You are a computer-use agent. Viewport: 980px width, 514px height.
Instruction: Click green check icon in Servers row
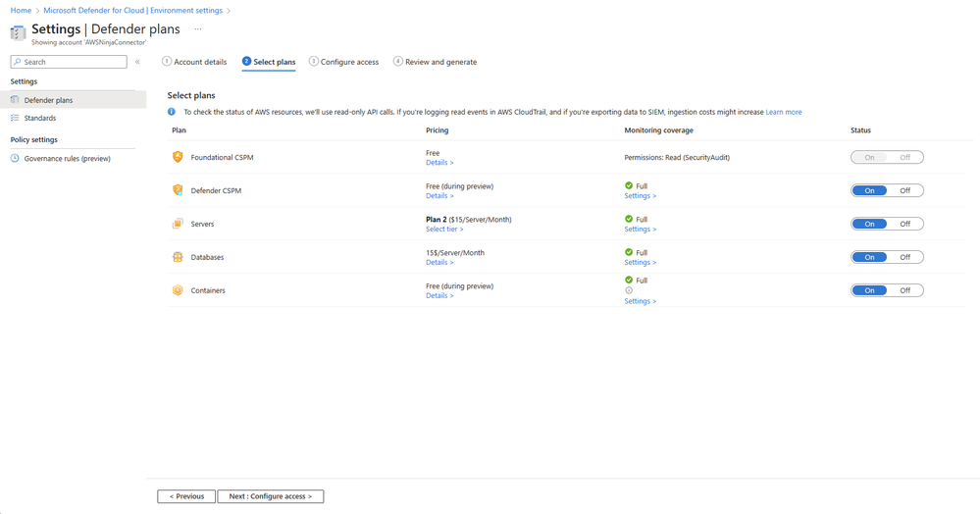coord(629,219)
